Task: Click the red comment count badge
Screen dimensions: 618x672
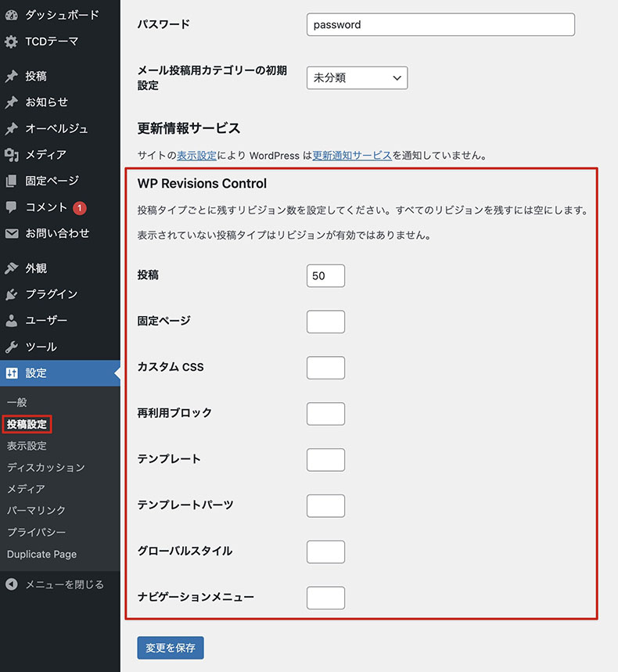Action: coord(79,208)
